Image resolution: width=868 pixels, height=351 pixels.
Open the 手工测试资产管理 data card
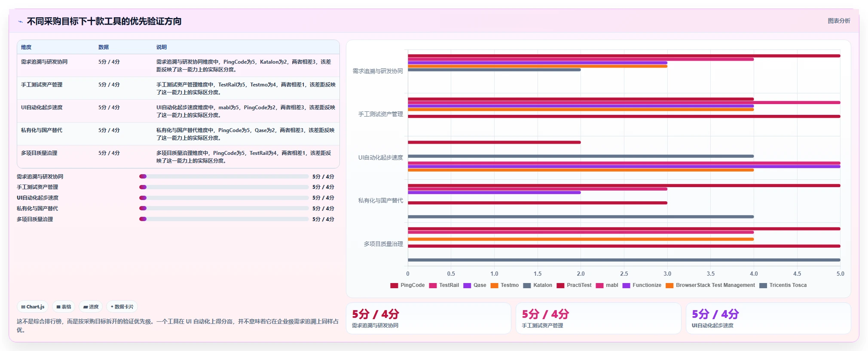[x=598, y=318]
